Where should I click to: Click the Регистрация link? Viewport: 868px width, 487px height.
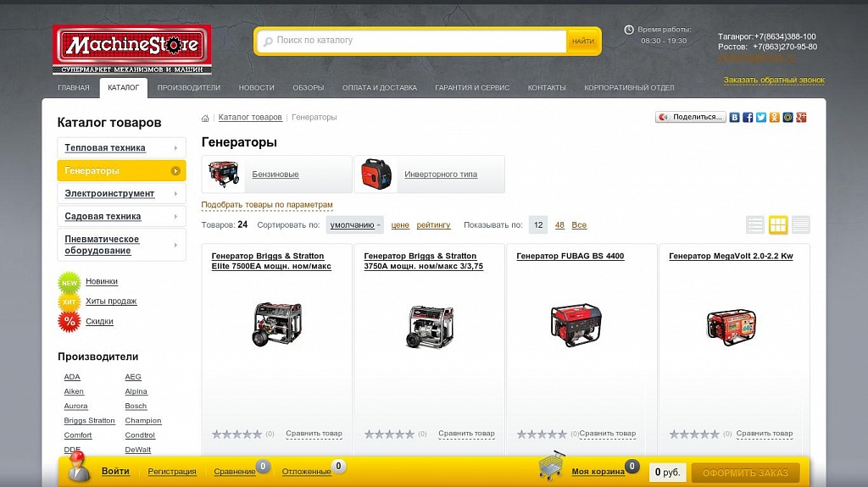tap(171, 472)
